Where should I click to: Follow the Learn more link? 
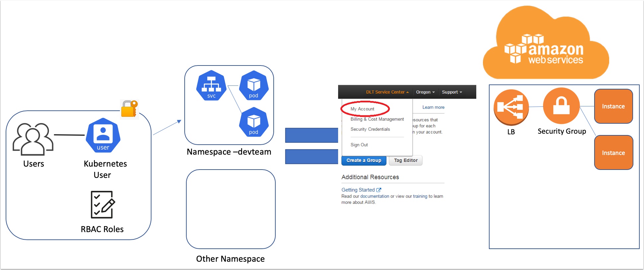[x=433, y=107]
